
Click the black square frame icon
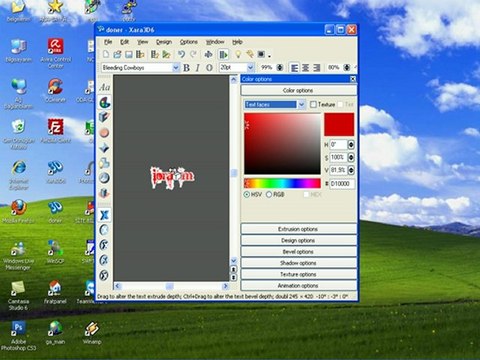click(261, 54)
